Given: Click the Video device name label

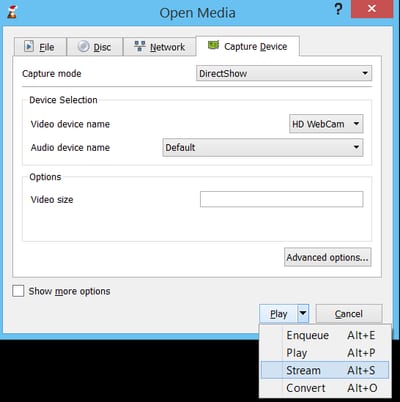Looking at the screenshot, I should pos(70,124).
